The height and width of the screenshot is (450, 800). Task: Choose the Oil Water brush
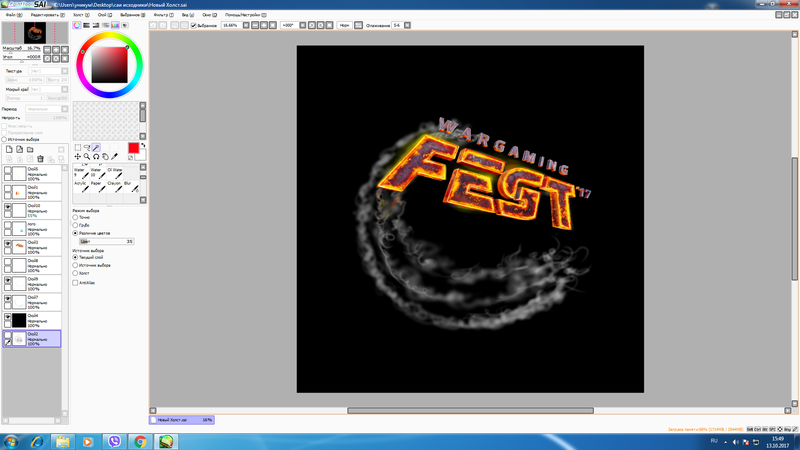(114, 173)
